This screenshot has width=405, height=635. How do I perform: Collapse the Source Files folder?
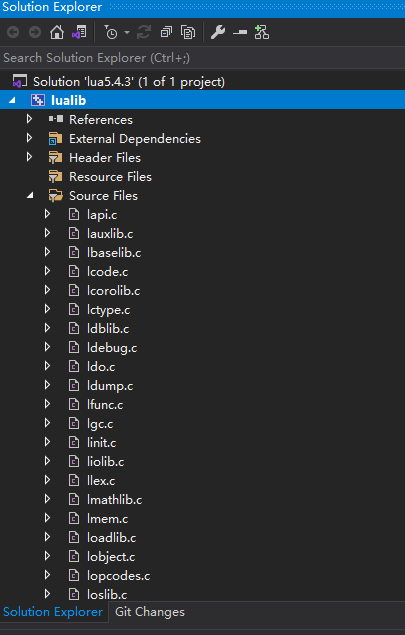pos(30,196)
